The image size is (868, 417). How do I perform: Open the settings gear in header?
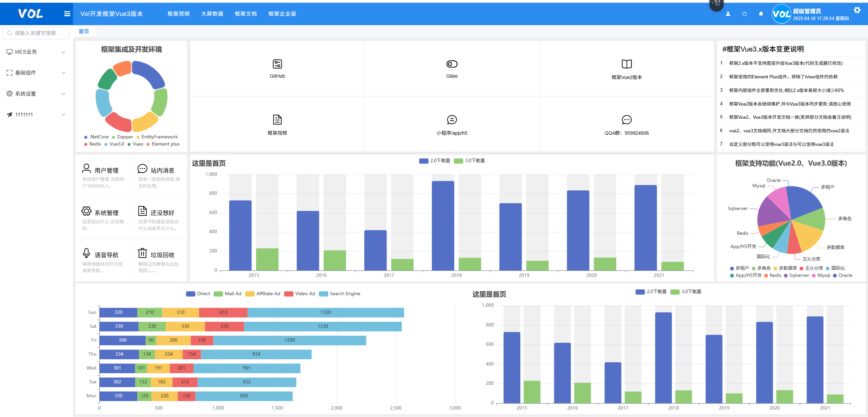tap(857, 10)
